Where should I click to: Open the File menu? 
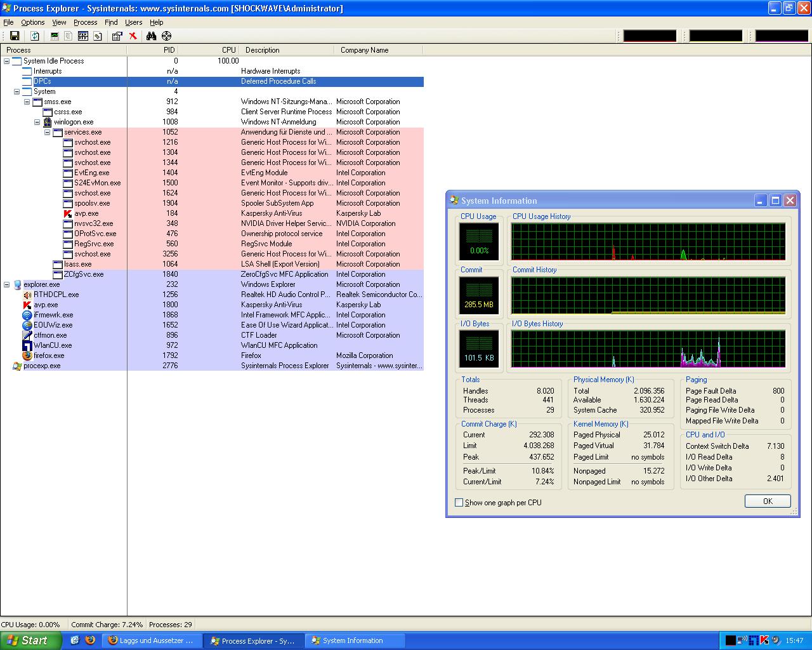pos(8,22)
